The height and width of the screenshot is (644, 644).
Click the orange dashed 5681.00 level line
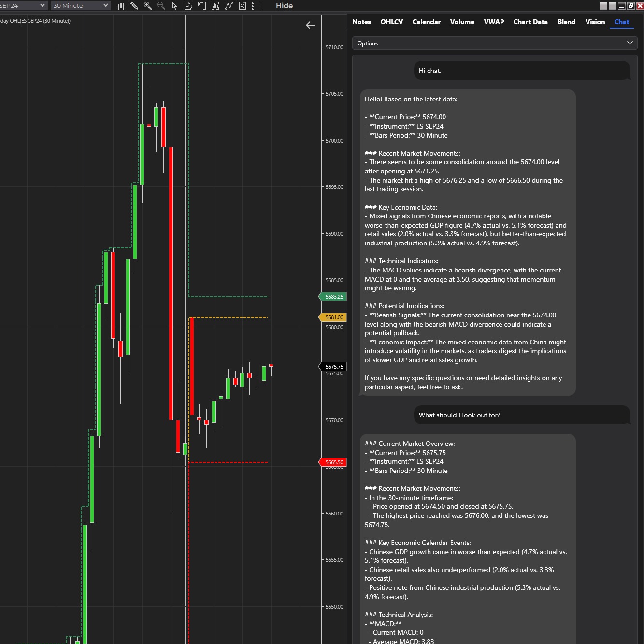pos(229,317)
